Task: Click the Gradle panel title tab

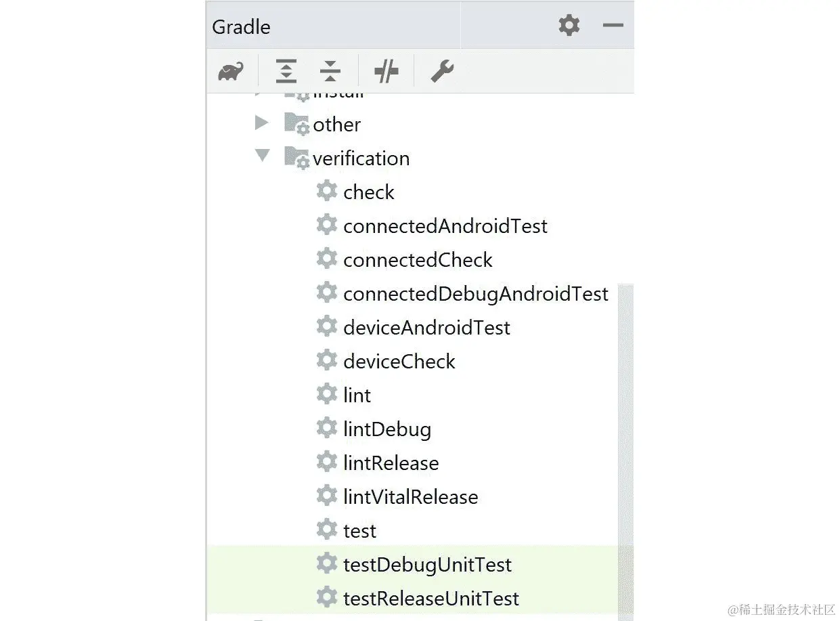Action: [241, 26]
